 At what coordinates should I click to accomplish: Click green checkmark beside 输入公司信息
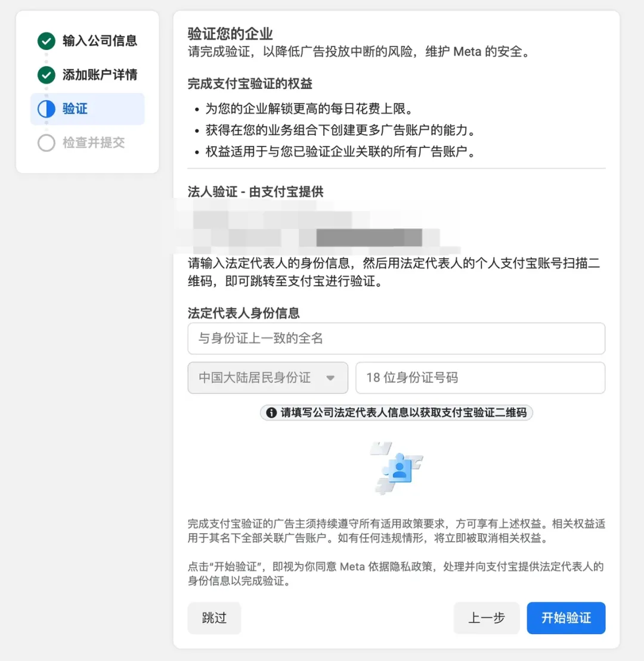(46, 41)
